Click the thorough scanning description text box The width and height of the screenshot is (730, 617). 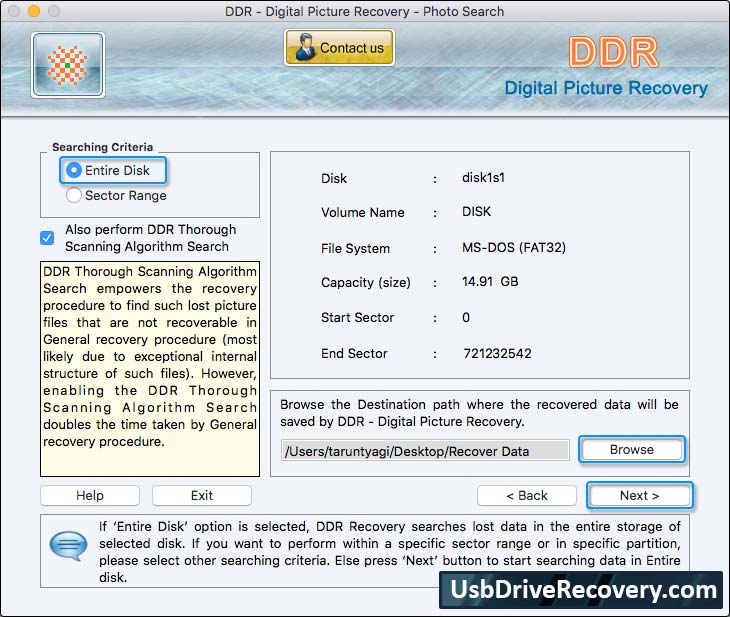coord(150,369)
